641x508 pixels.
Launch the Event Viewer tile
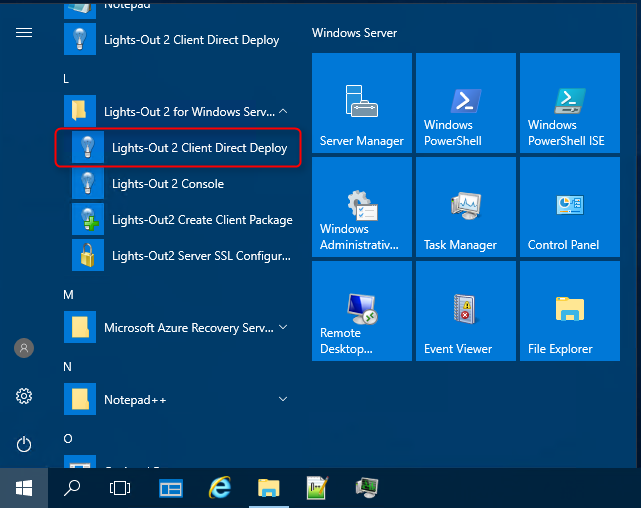click(466, 311)
